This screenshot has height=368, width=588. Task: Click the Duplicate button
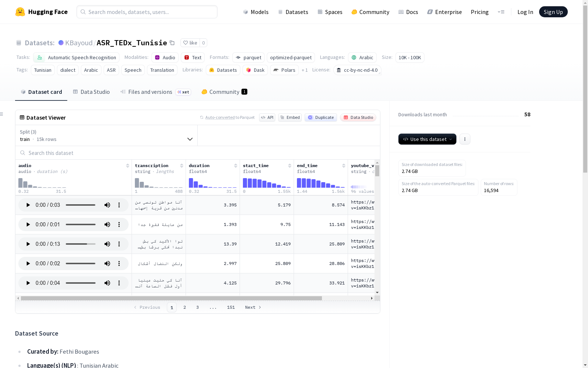coord(321,117)
